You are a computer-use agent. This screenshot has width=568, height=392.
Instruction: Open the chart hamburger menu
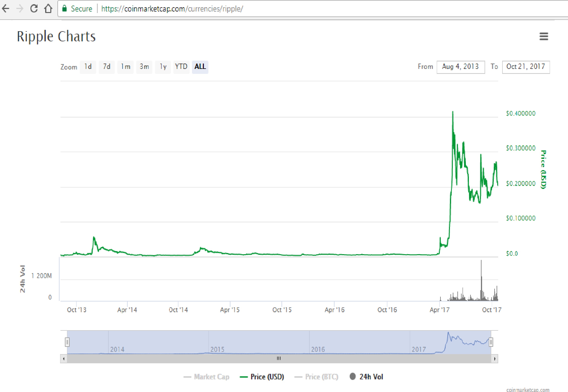[x=544, y=36]
